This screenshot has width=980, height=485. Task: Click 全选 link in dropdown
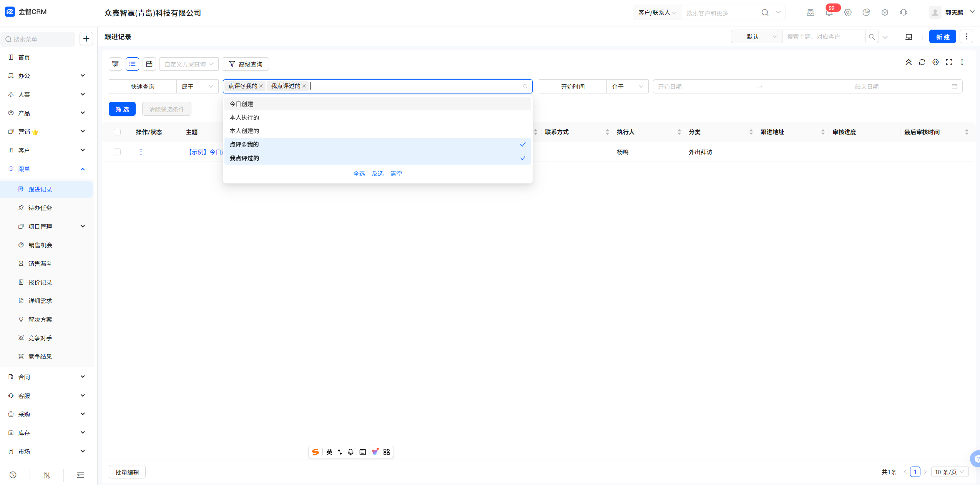pyautogui.click(x=359, y=173)
